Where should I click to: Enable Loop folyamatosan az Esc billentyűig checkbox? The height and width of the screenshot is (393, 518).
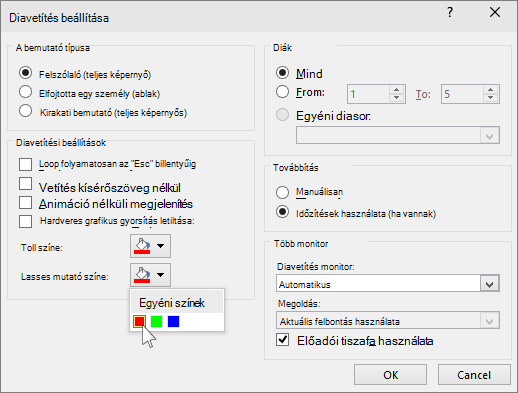pos(26,164)
